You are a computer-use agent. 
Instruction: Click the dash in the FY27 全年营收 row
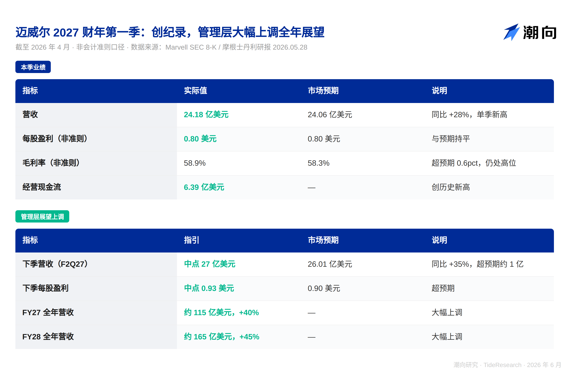(312, 313)
